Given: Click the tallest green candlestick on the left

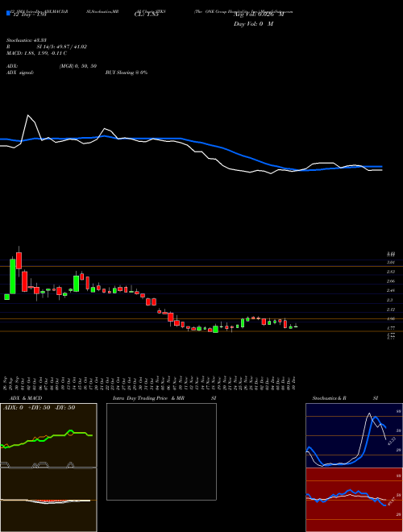Looking at the screenshot, I should (x=13, y=276).
